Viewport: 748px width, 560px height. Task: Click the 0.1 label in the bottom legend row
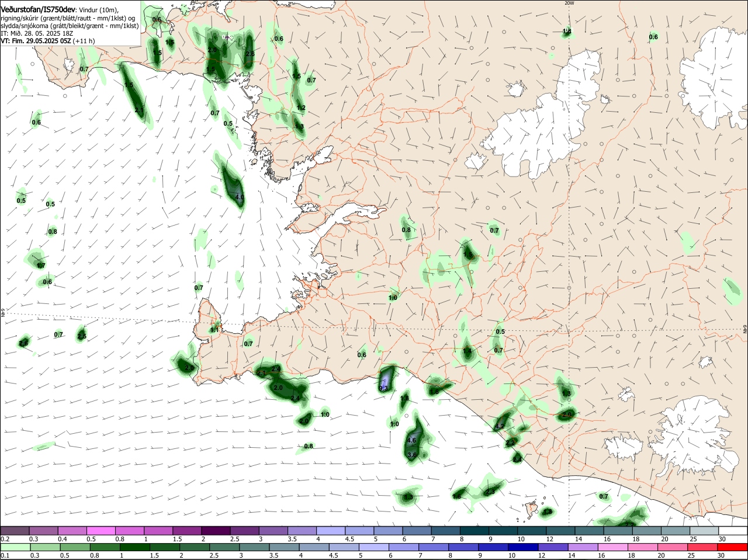5,555
